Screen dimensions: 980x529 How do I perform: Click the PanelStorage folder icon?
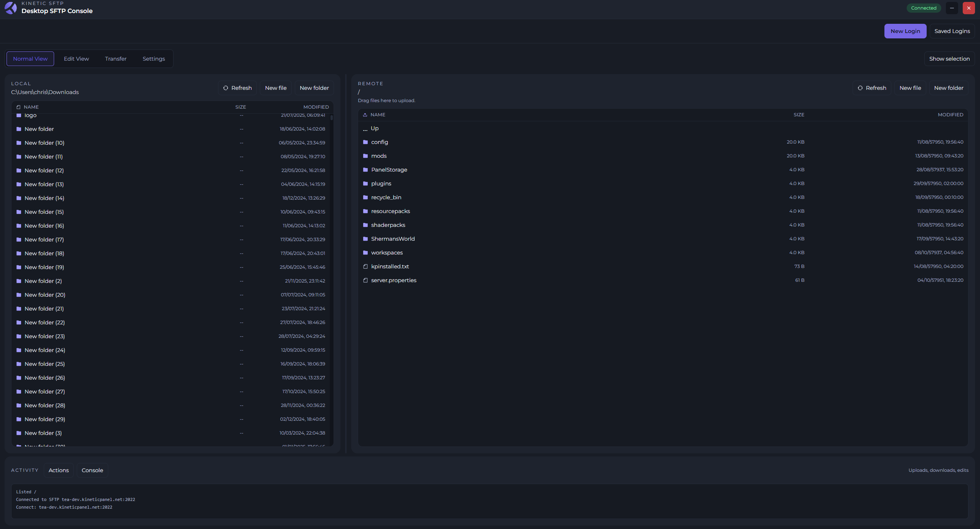[x=365, y=170]
